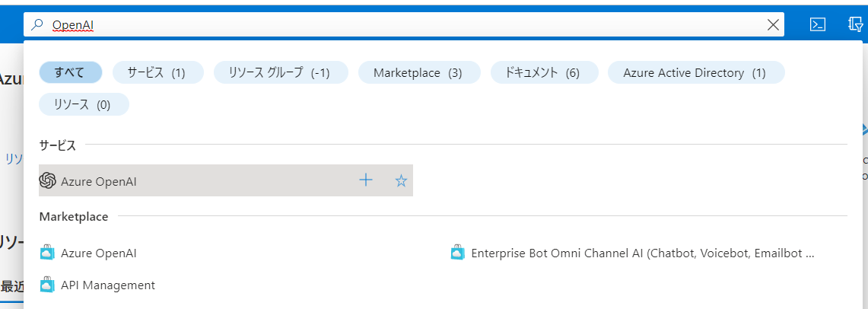Click the サービス section heading

click(x=58, y=145)
